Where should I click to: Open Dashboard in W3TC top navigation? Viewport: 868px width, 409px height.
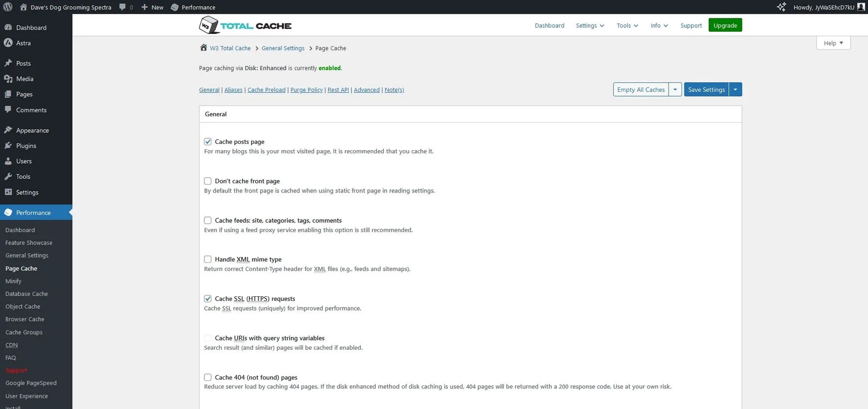[549, 25]
